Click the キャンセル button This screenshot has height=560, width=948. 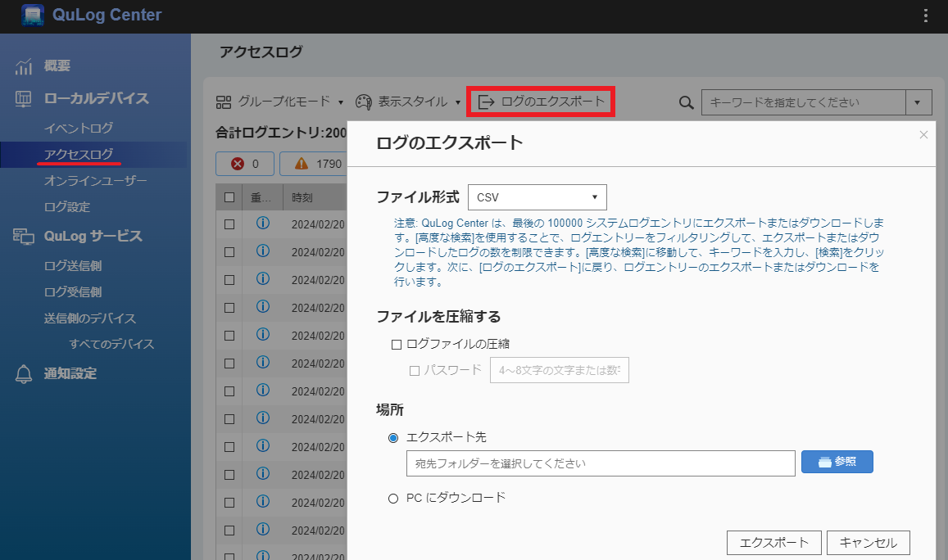[x=869, y=543]
